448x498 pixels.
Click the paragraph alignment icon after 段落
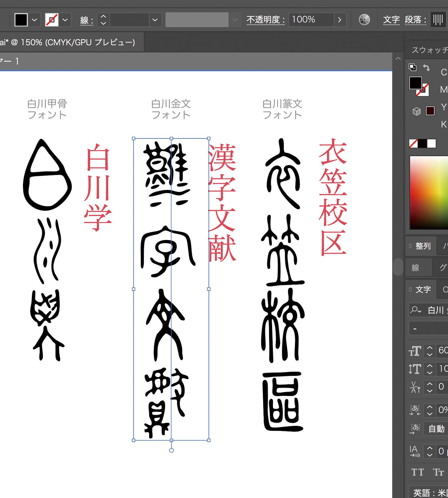[x=438, y=20]
